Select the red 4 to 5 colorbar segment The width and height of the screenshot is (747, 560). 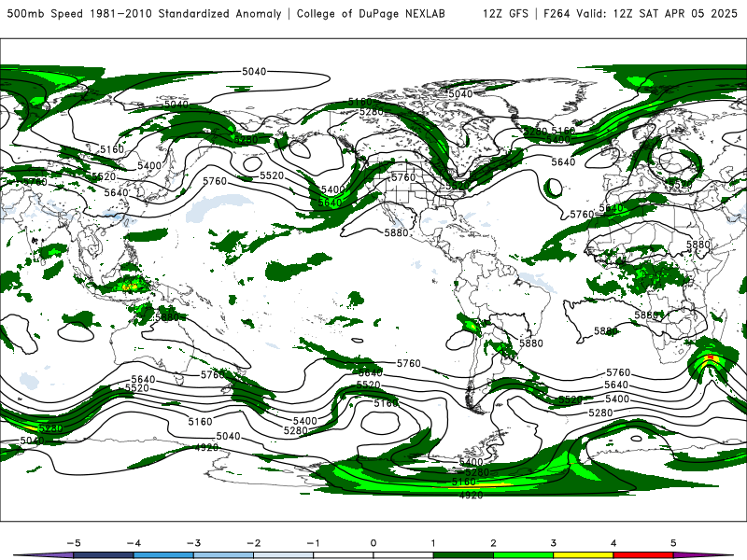643,555
